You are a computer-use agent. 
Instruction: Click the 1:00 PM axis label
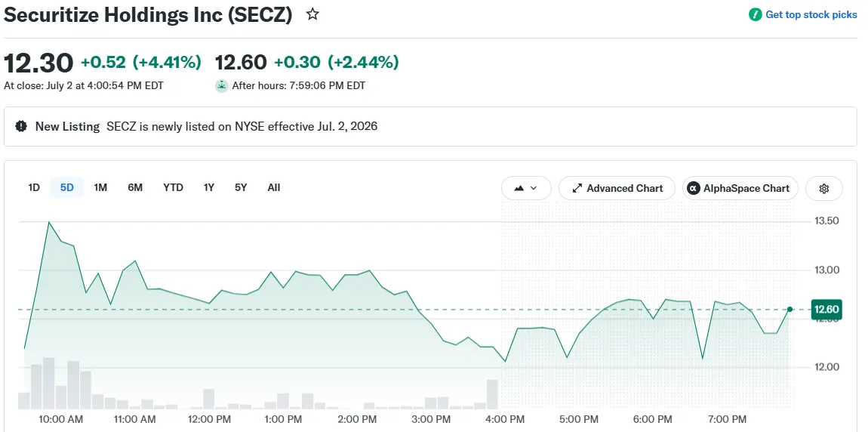point(283,419)
